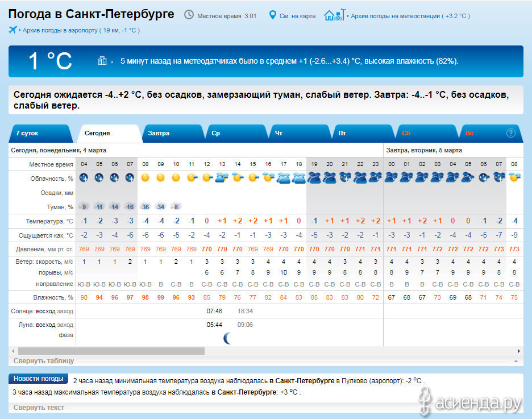Click the overcast icon at 18 hours

coord(299,178)
